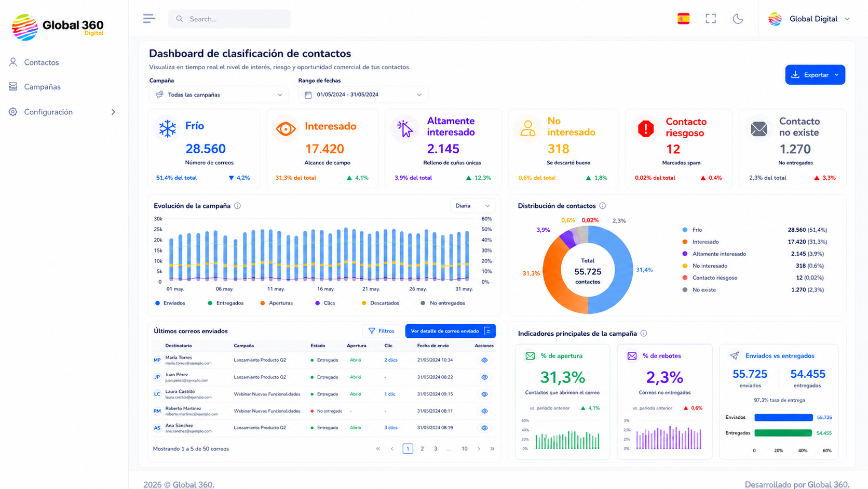Viewport: 868px width, 489px height.
Task: Click the Global 360 Digital logo
Action: 58,27
